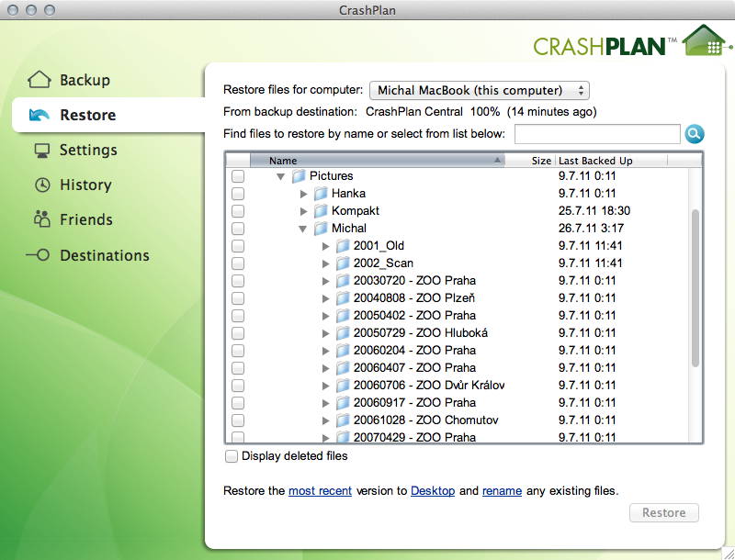Click the Settings monitor icon

[42, 151]
